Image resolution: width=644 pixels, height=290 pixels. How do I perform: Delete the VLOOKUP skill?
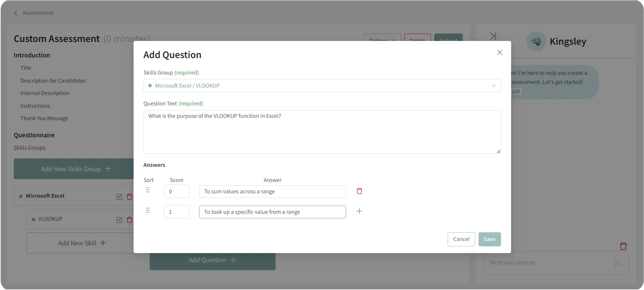click(x=130, y=220)
